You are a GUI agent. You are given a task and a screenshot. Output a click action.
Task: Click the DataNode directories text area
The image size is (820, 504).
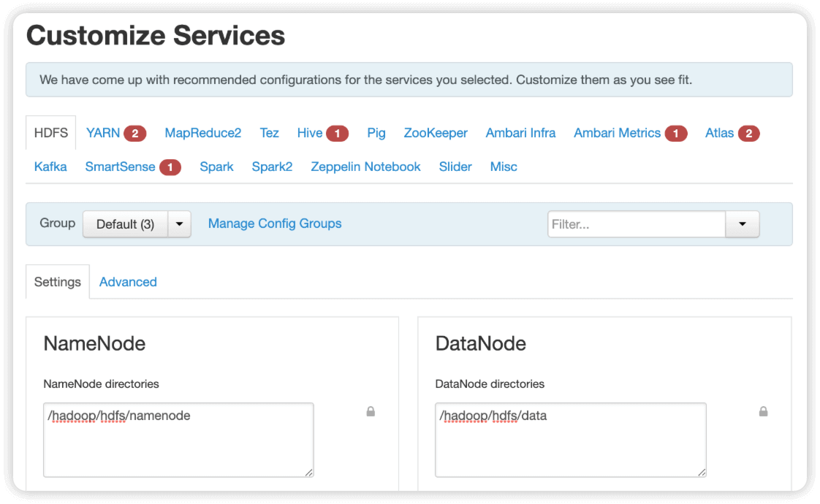571,440
